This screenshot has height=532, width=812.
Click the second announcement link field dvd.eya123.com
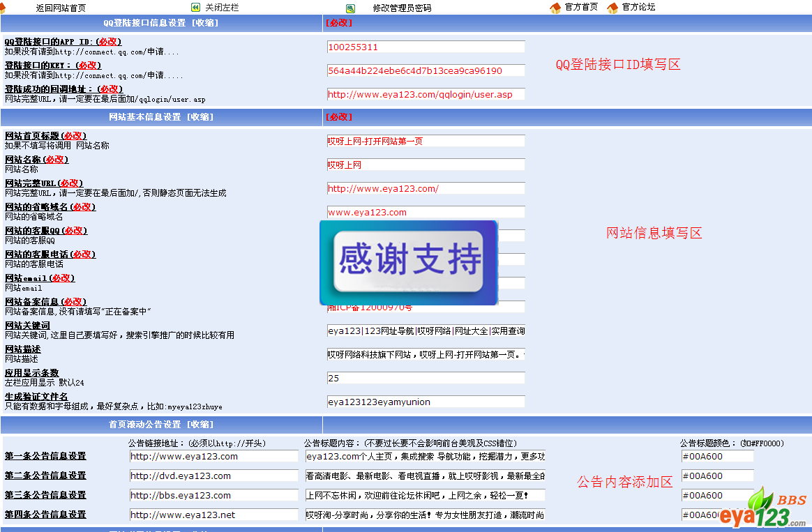click(214, 476)
